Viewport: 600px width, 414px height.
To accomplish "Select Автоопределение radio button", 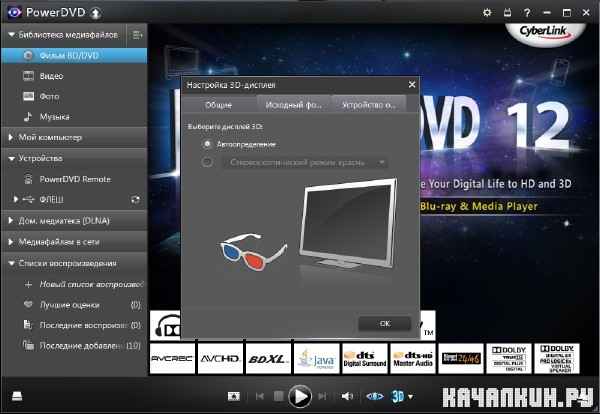I will tap(207, 144).
